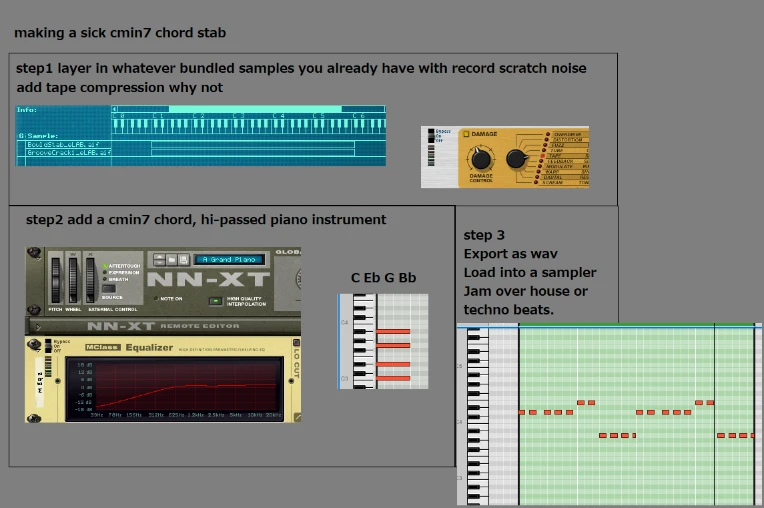The height and width of the screenshot is (508, 764).
Task: Click the MClass logo badge on the Equalizer
Action: 103,347
